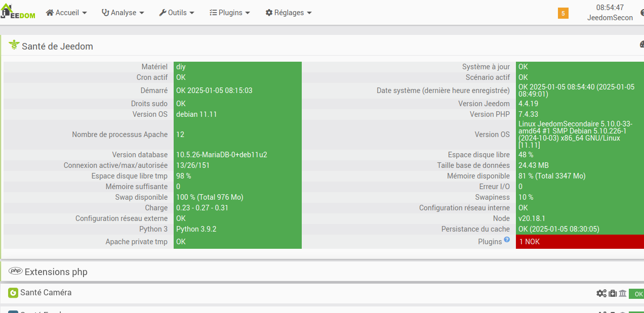Image resolution: width=644 pixels, height=313 pixels.
Task: Click the blue help icon next to Plugins
Action: pos(507,240)
